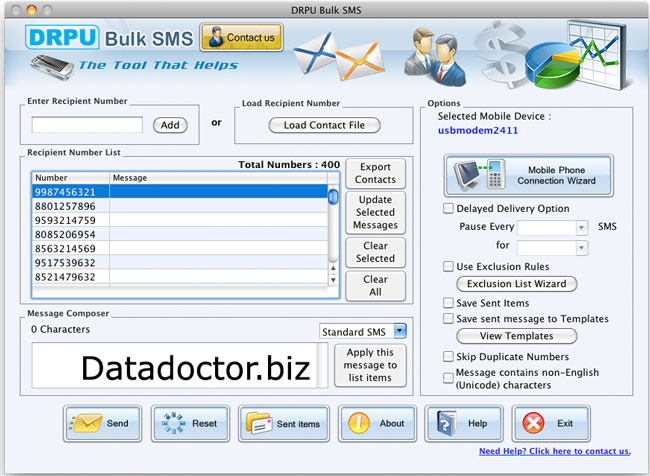The image size is (650, 476).
Task: Click Clear Selected button
Action: click(375, 252)
